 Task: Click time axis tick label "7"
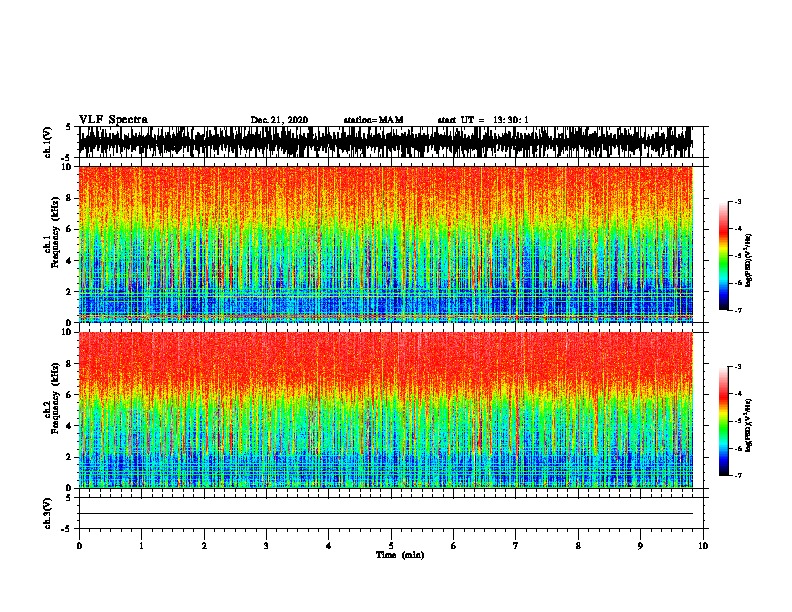point(516,546)
